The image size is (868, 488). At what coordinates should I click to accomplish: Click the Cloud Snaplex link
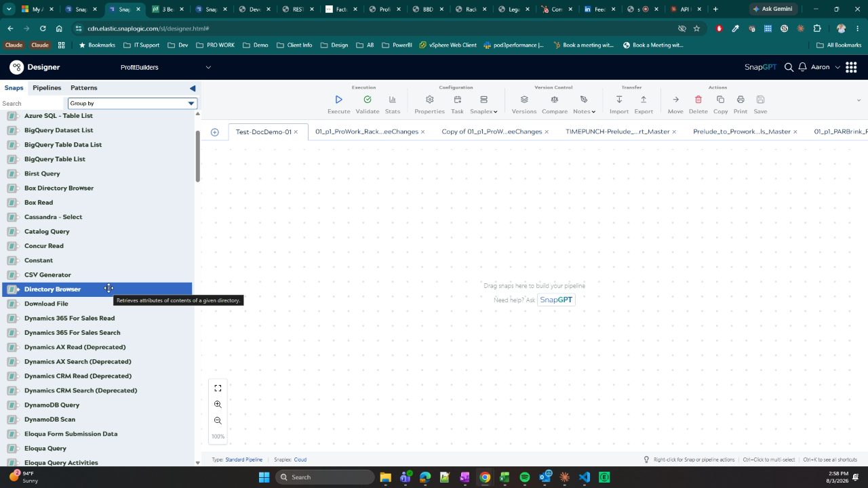[300, 460]
